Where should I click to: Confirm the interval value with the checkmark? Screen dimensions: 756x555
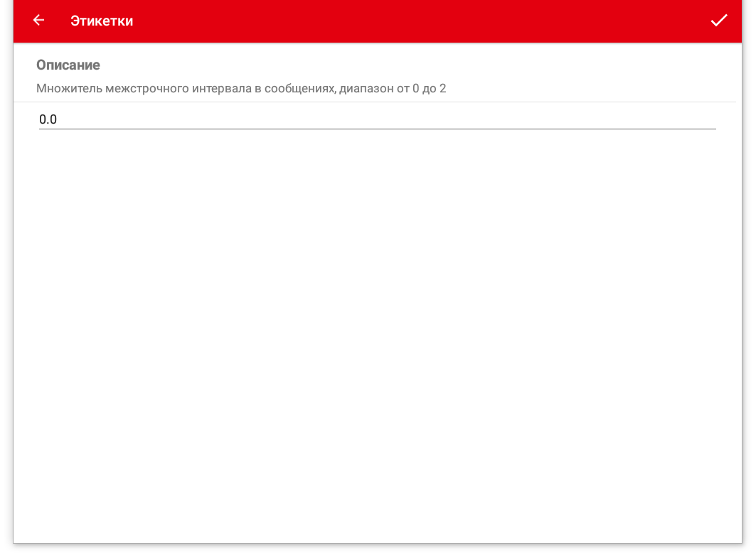click(719, 20)
